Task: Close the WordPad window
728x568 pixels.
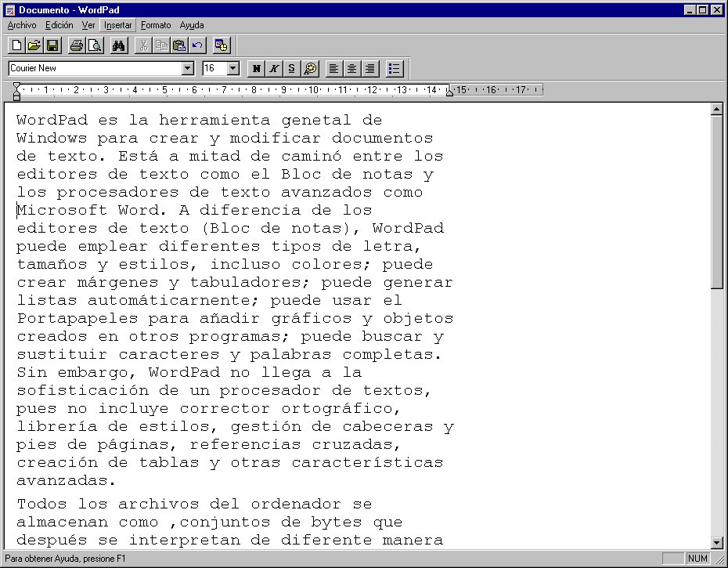Action: (x=717, y=9)
